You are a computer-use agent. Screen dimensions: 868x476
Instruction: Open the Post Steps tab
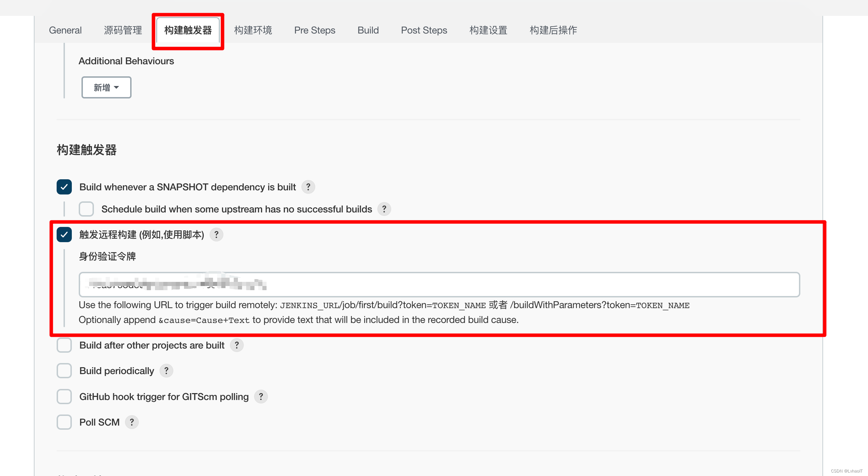click(424, 30)
